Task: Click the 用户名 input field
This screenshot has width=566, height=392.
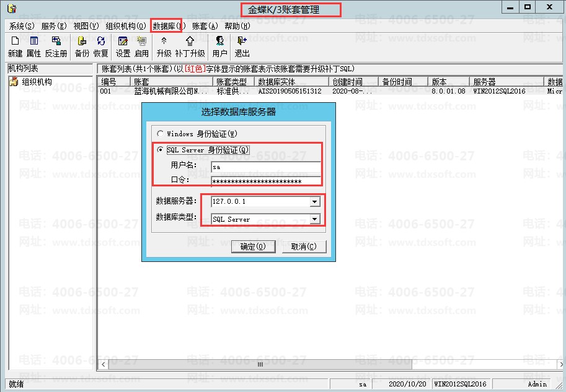Action: [266, 167]
